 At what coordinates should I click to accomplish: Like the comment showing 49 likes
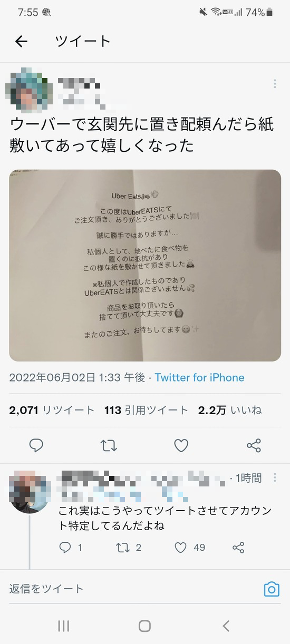point(189,548)
